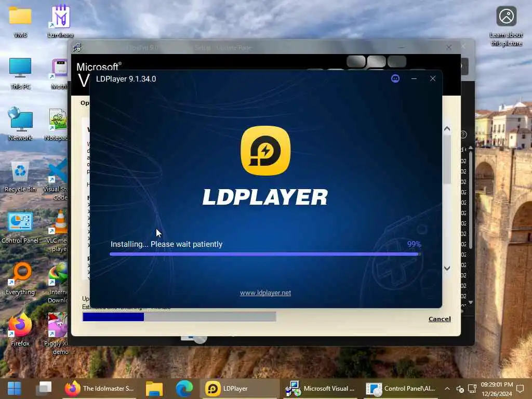Click the Visual Studio setup progress bar
The image size is (532, 399).
tap(179, 317)
